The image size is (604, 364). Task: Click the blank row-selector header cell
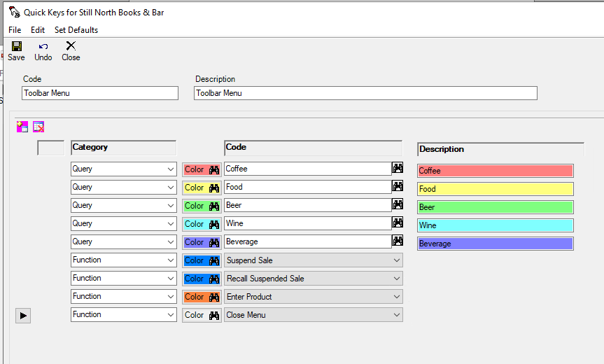click(x=51, y=148)
